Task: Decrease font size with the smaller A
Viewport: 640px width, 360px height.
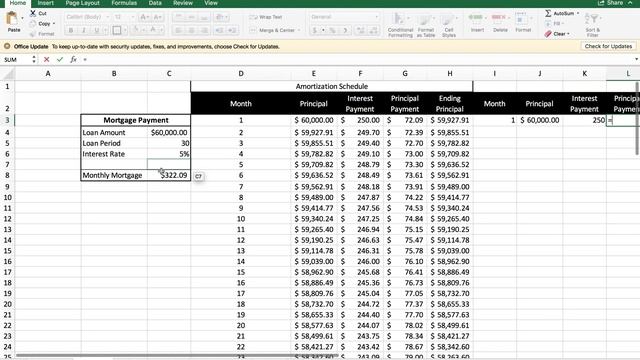Action: [157, 17]
